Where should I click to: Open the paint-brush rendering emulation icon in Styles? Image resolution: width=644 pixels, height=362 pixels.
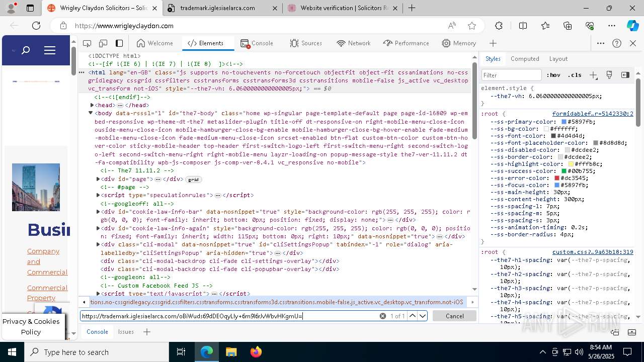point(609,75)
